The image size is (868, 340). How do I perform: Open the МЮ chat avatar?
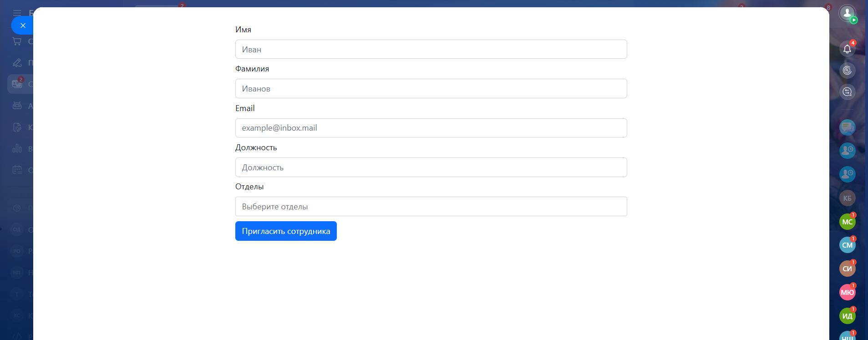pyautogui.click(x=847, y=292)
